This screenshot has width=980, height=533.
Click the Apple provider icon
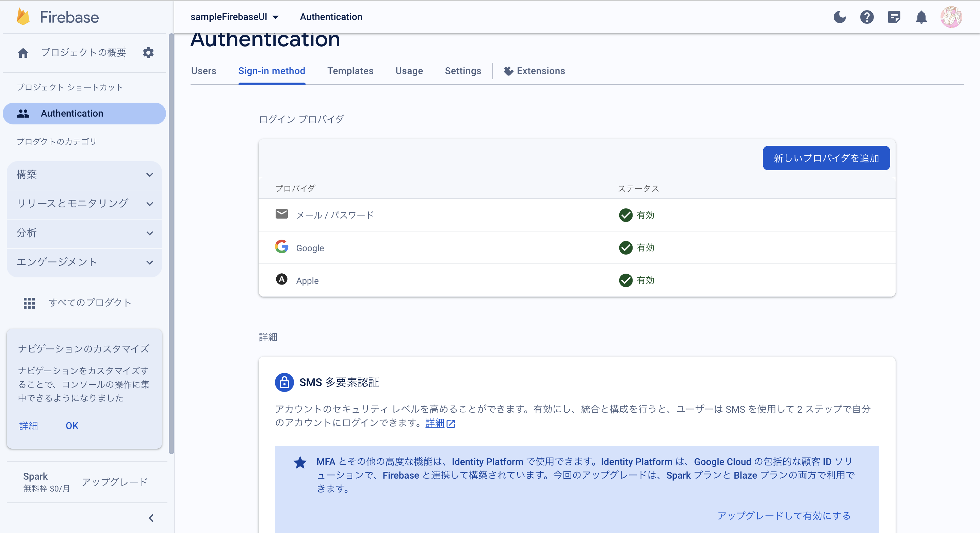point(281,279)
